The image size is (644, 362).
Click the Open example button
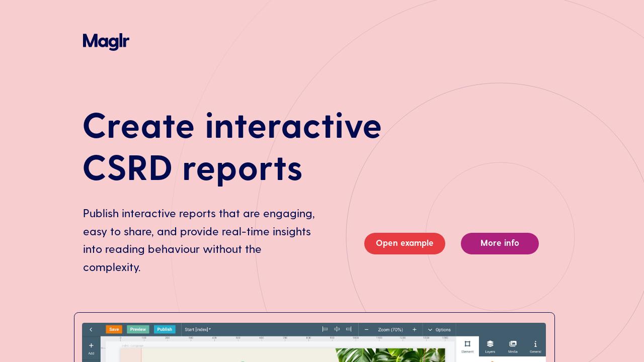(405, 243)
